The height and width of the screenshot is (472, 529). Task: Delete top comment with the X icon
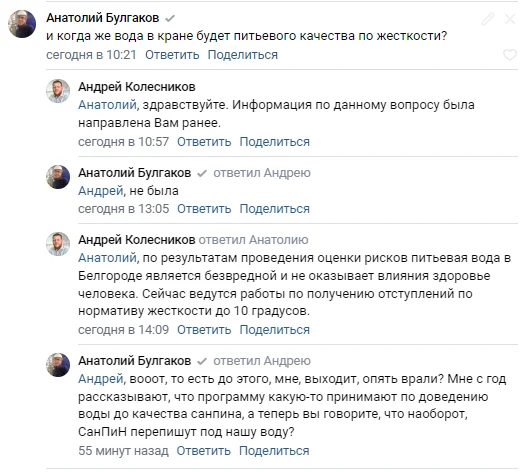510,19
